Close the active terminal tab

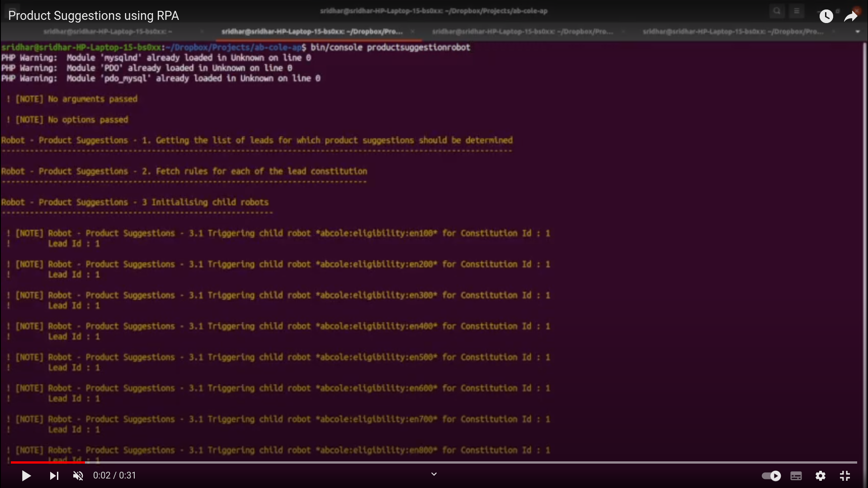click(412, 32)
